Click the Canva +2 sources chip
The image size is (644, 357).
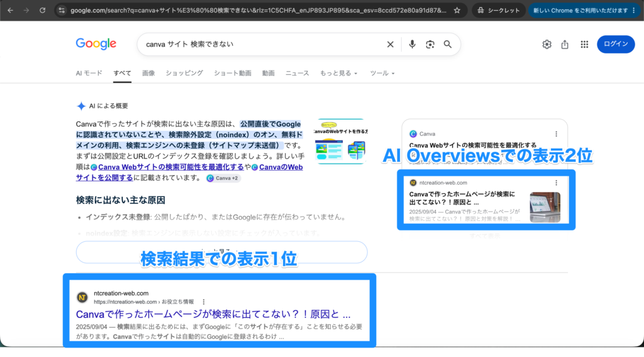click(223, 178)
